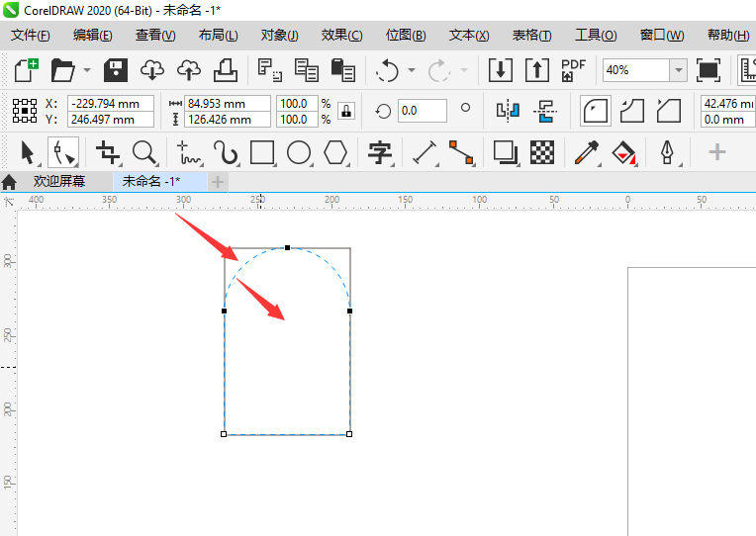The image size is (756, 536).
Task: Click the plus to customize toolbox
Action: point(717,152)
